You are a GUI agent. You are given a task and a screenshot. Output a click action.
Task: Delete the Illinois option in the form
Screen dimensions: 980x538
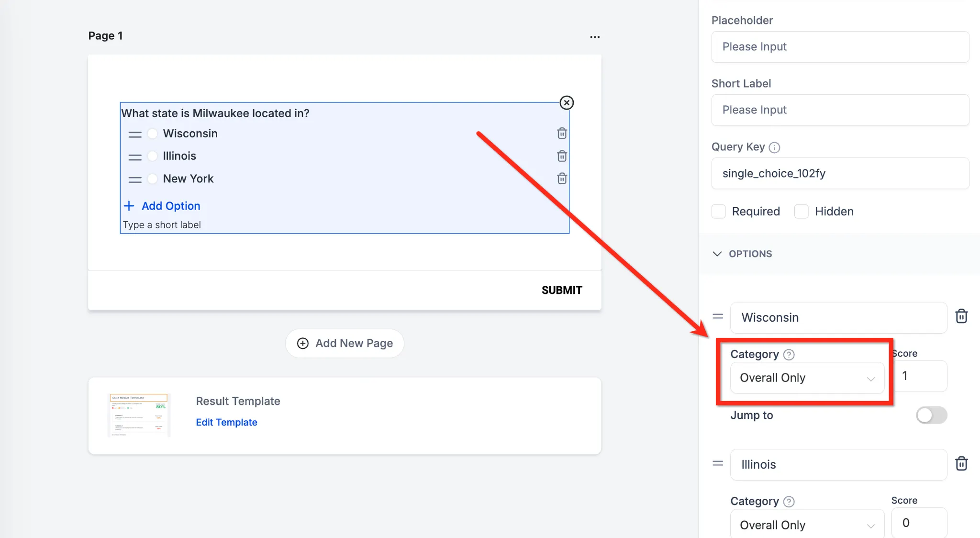click(x=562, y=156)
